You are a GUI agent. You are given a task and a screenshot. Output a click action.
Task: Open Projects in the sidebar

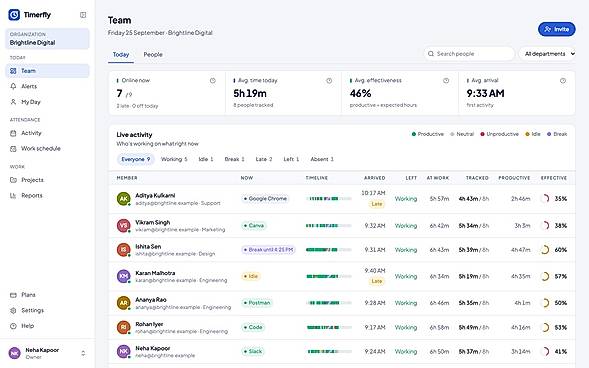click(x=47, y=180)
